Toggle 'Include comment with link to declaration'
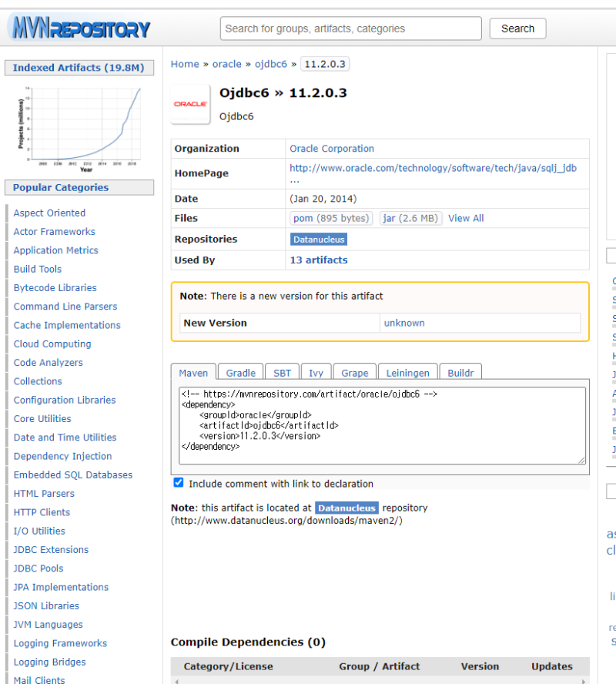616x684 pixels. pyautogui.click(x=178, y=482)
